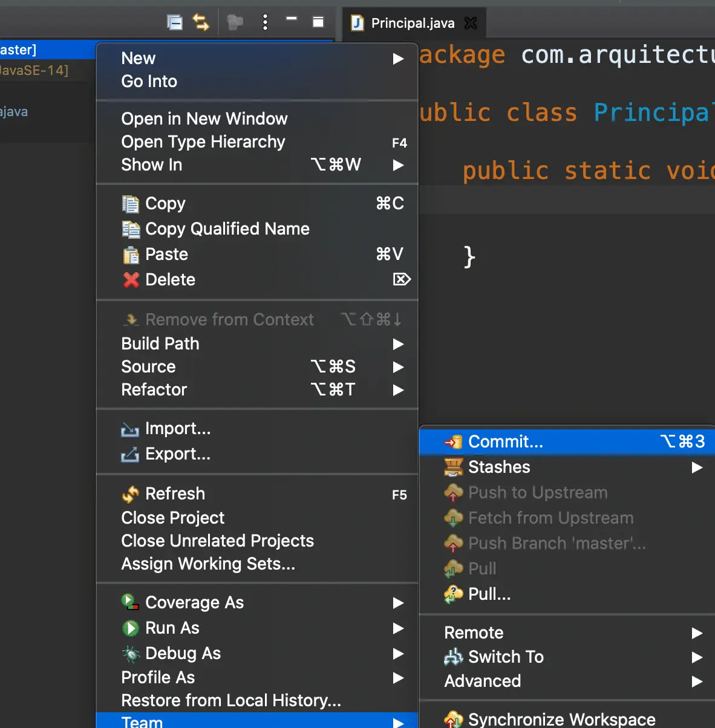Viewport: 715px width, 728px height.
Task: Select Close Unrelated Projects
Action: point(217,541)
